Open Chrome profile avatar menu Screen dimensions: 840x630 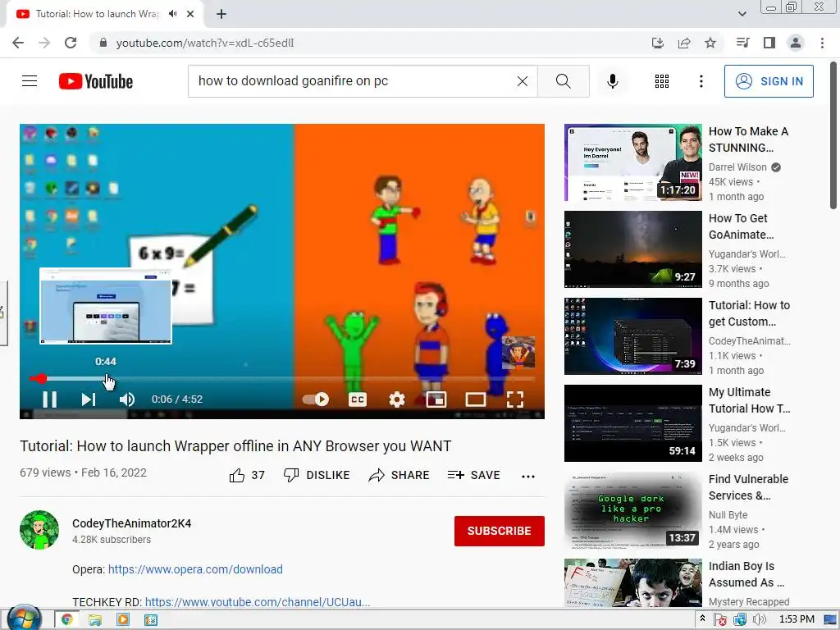coord(796,43)
